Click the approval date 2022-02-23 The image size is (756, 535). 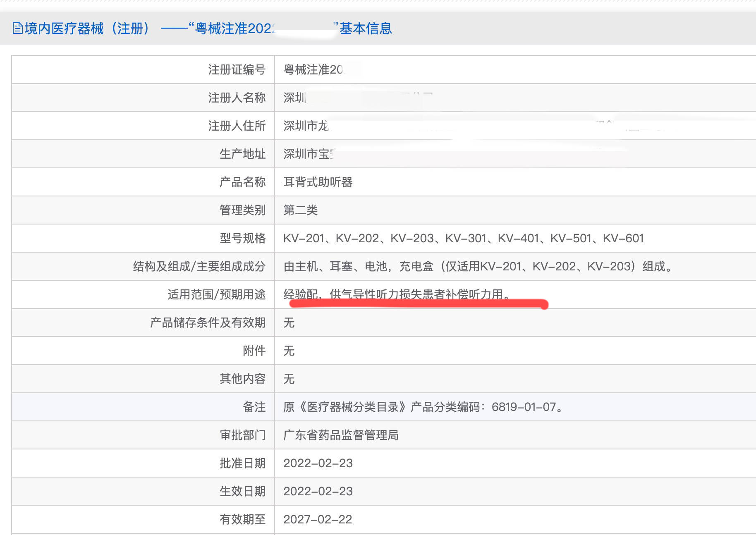pos(318,463)
